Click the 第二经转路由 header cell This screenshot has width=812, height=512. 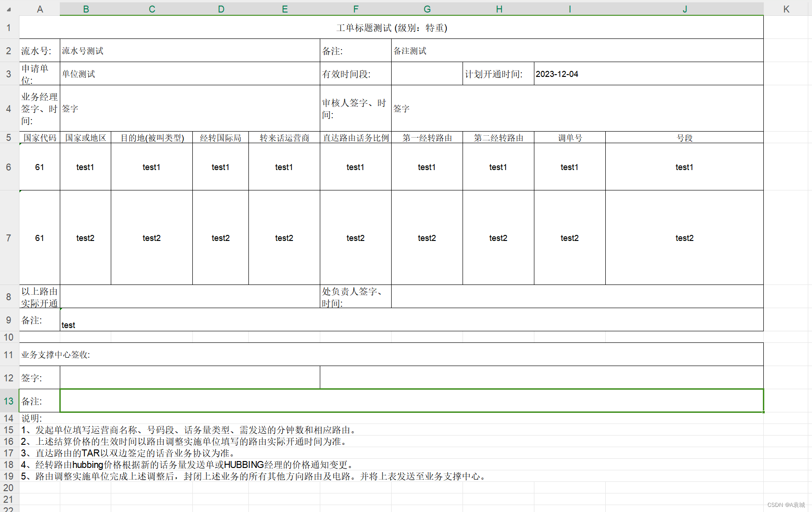(498, 138)
